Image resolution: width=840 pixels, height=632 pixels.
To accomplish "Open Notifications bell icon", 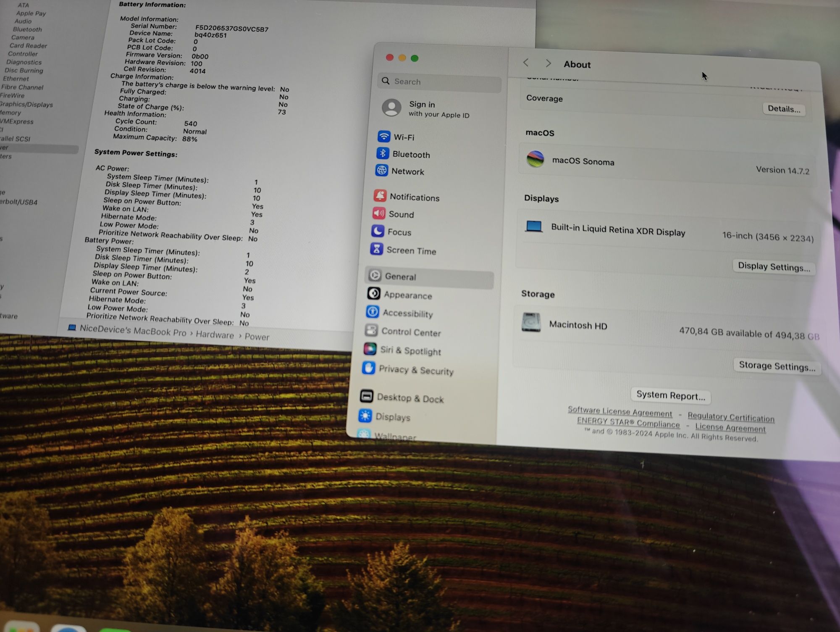I will tap(380, 196).
